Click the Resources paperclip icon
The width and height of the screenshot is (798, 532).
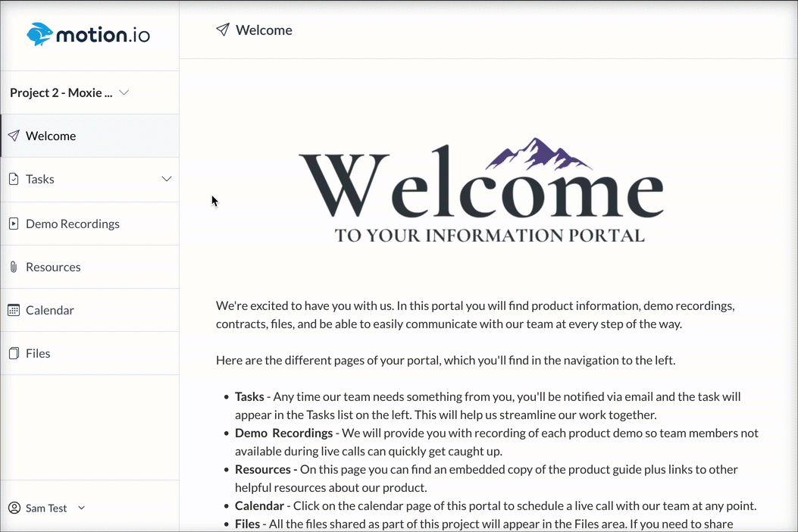coord(14,267)
